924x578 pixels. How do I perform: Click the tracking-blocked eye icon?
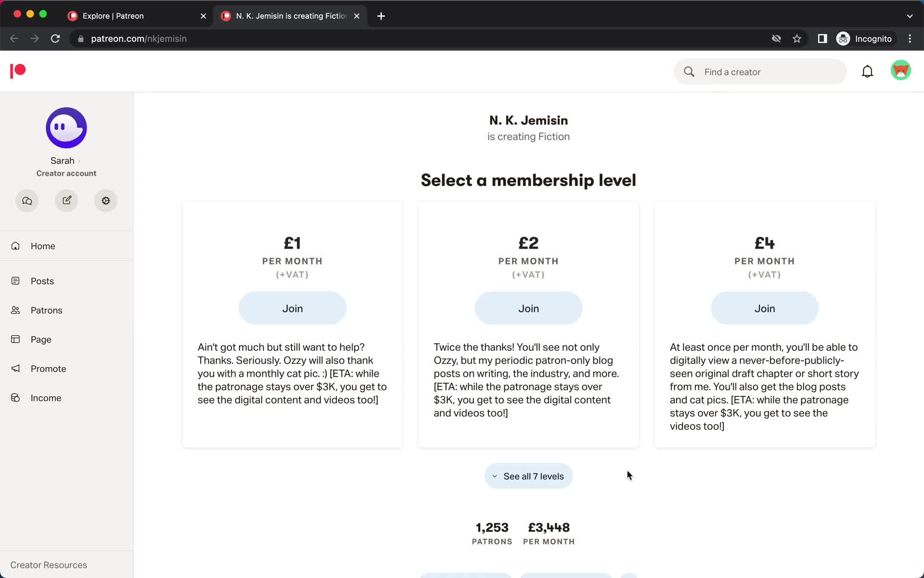[x=776, y=39]
